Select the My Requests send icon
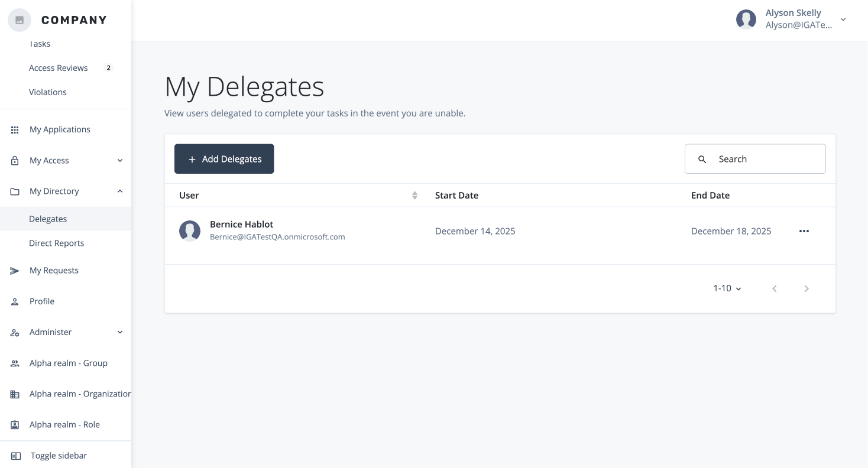This screenshot has height=468, width=868. (x=15, y=271)
